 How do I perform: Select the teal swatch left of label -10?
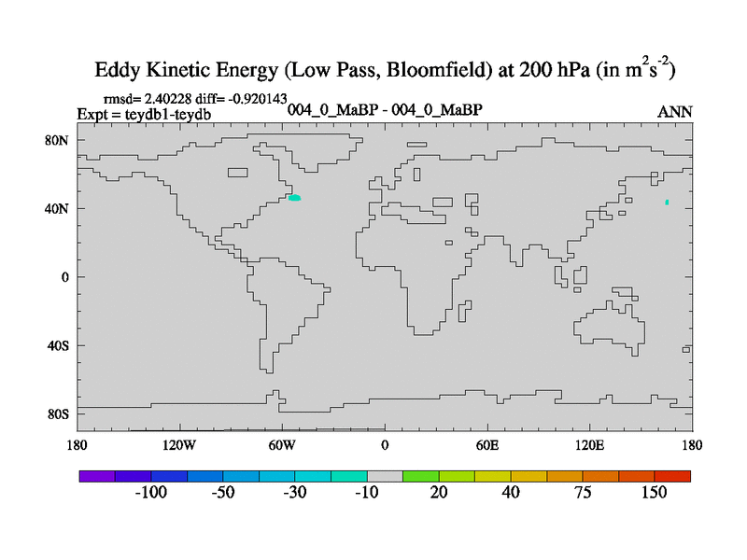click(348, 476)
